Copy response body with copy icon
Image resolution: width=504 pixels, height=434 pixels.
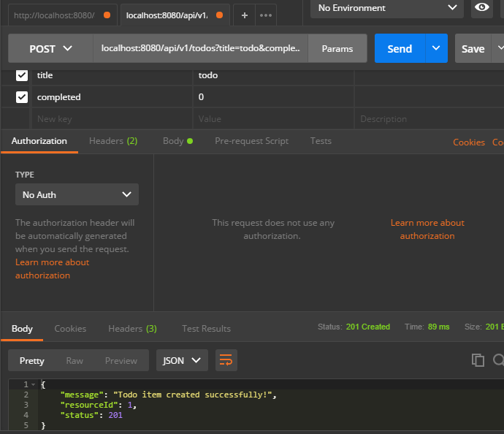(x=478, y=360)
